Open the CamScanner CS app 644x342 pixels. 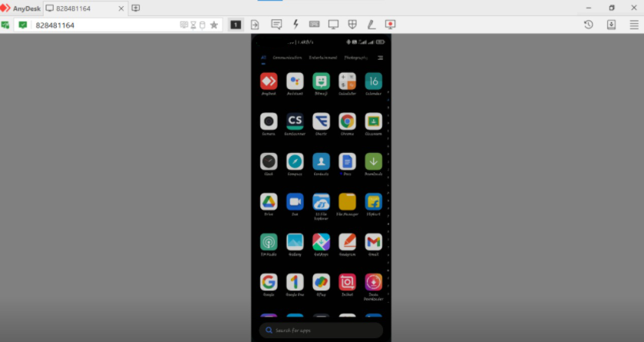tap(295, 121)
